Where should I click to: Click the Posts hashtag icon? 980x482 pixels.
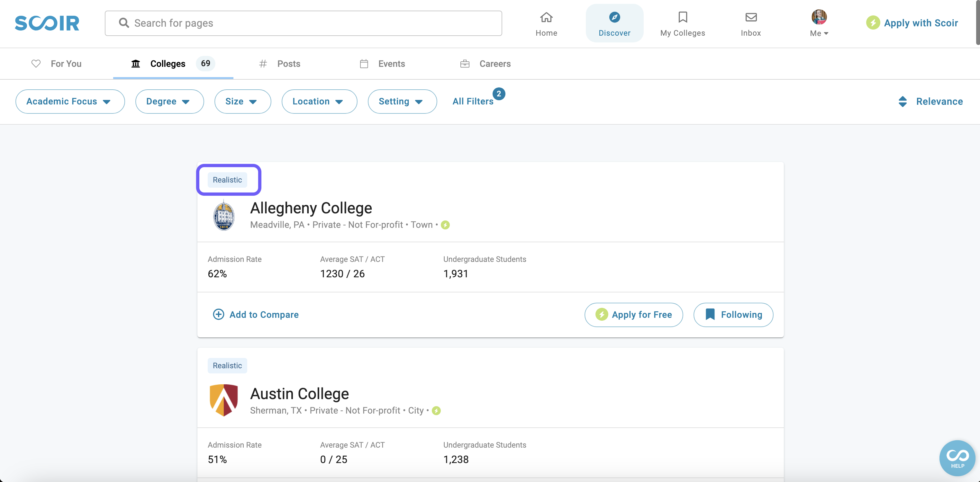coord(262,64)
